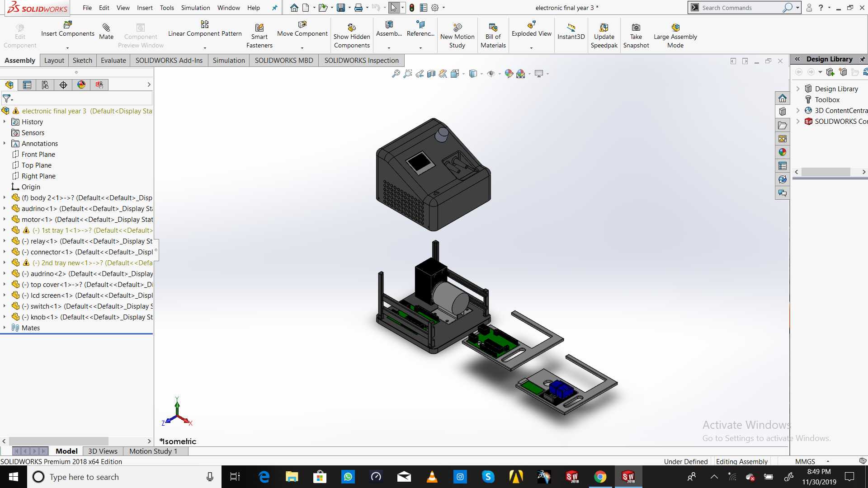Click Exploded View tool
The width and height of the screenshot is (868, 488).
tap(532, 29)
